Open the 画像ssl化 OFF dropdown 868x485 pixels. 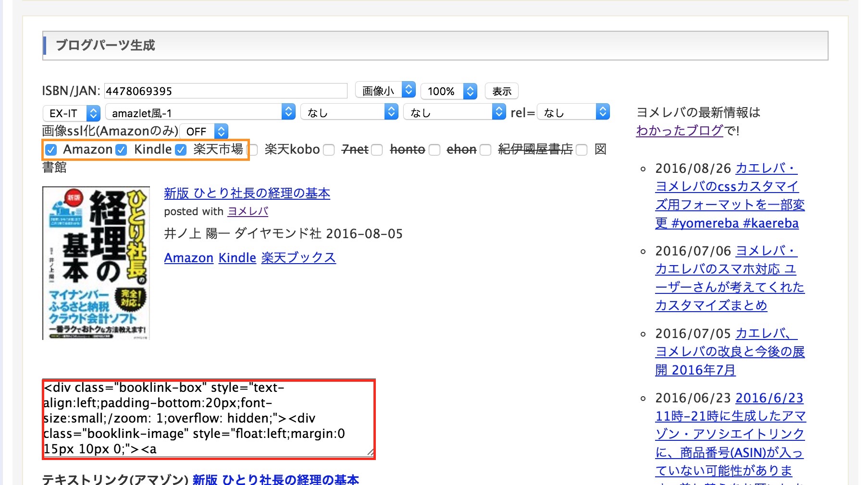204,131
